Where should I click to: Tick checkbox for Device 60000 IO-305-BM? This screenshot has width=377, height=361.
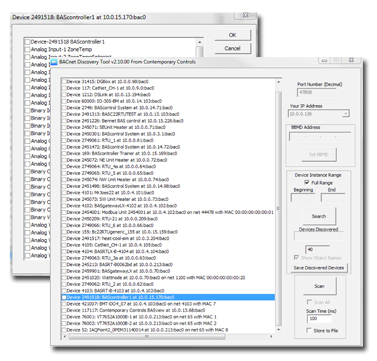tap(64, 101)
